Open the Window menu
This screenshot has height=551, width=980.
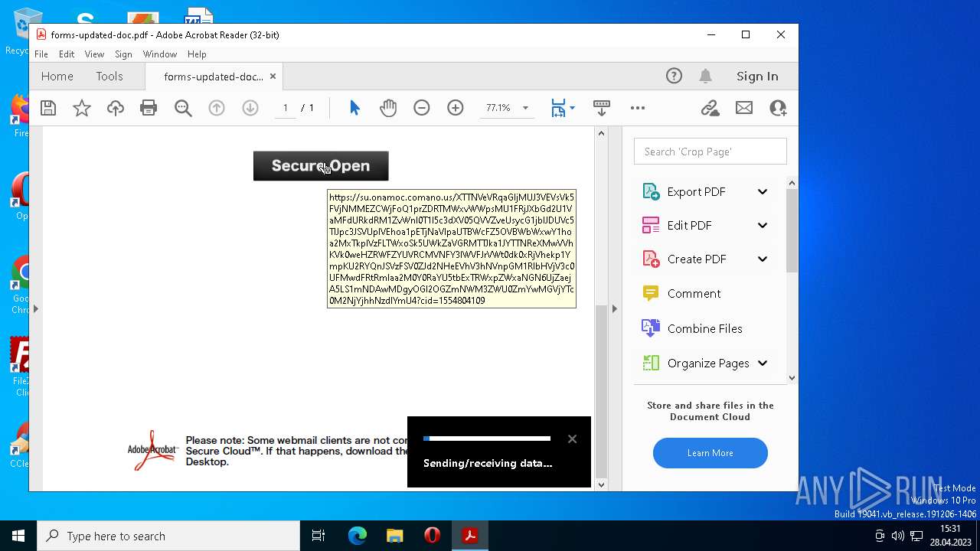point(160,54)
